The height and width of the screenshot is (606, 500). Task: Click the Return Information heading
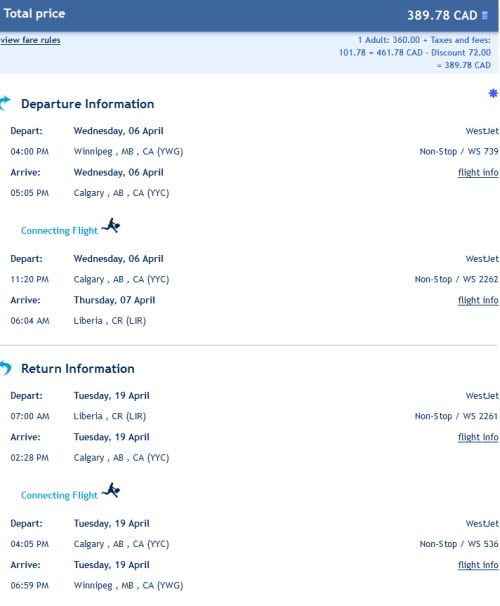pyautogui.click(x=78, y=369)
